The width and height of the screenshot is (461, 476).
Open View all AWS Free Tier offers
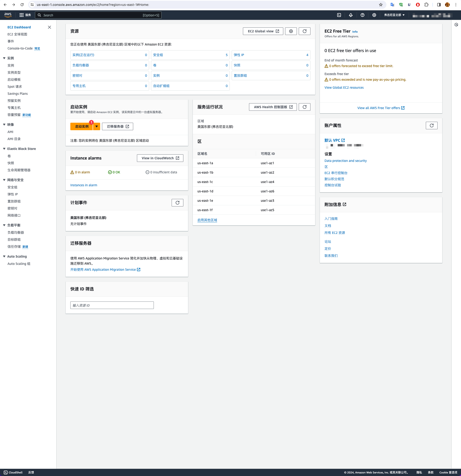(x=381, y=108)
